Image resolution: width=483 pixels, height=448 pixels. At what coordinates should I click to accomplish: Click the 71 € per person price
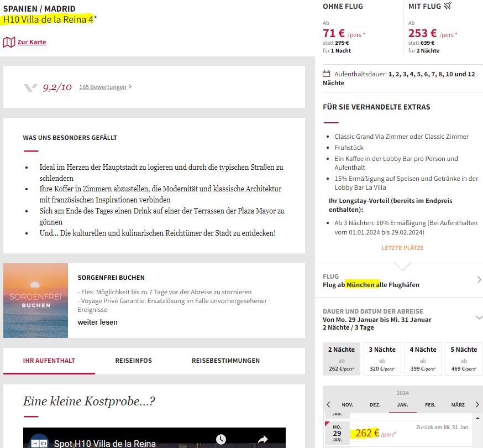tap(334, 33)
